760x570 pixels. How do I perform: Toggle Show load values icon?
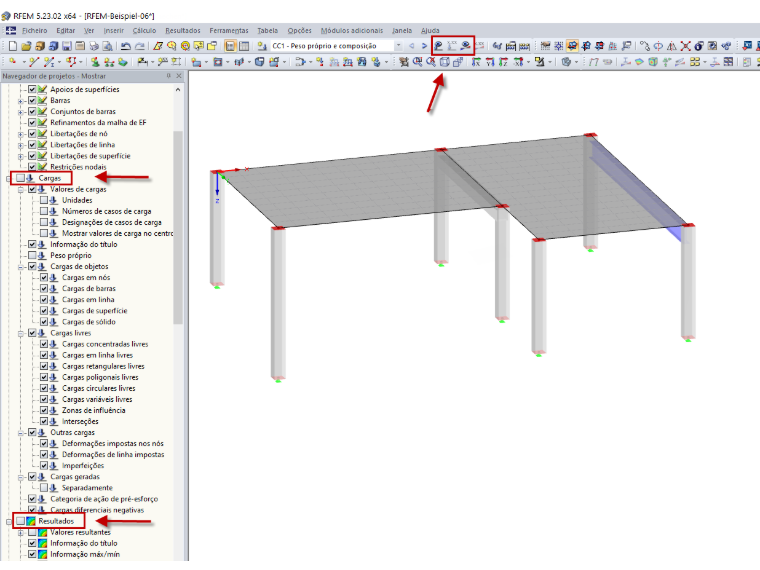click(452, 46)
